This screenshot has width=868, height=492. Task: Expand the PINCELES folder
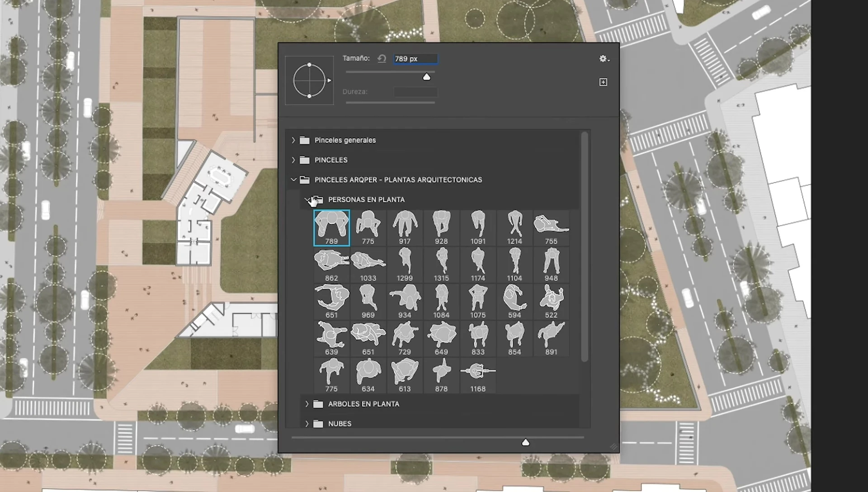point(293,160)
